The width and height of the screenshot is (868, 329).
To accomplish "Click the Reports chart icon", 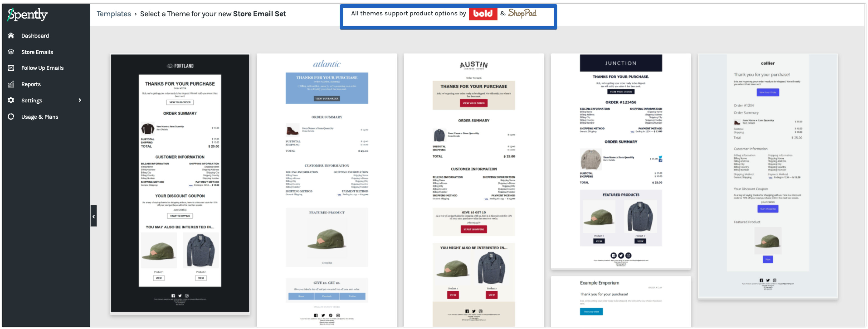I will point(11,84).
